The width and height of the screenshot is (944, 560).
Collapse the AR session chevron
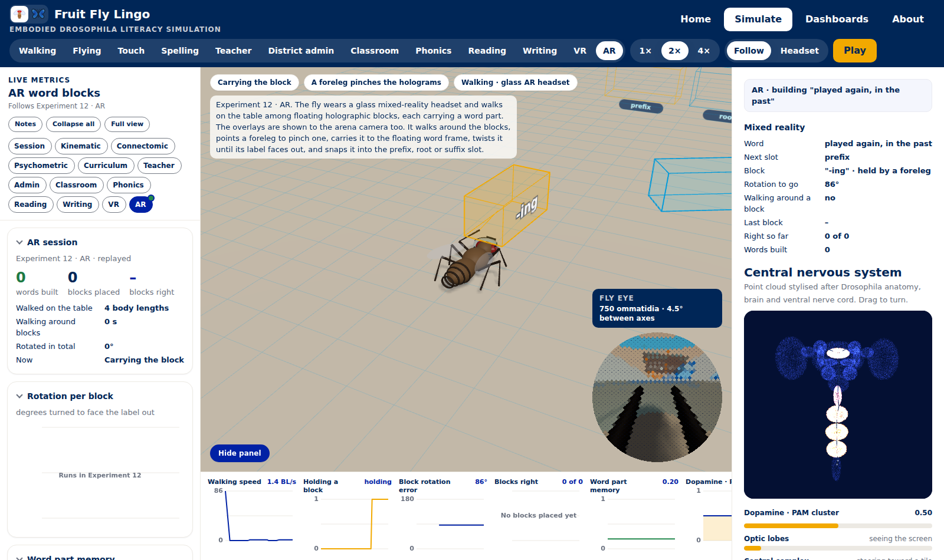point(19,242)
